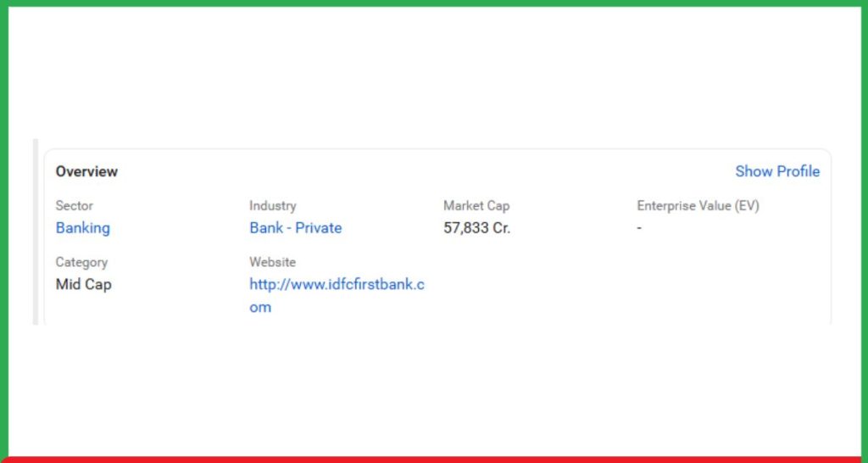Click the Sector label
Screen dimensions: 868x463
75,206
